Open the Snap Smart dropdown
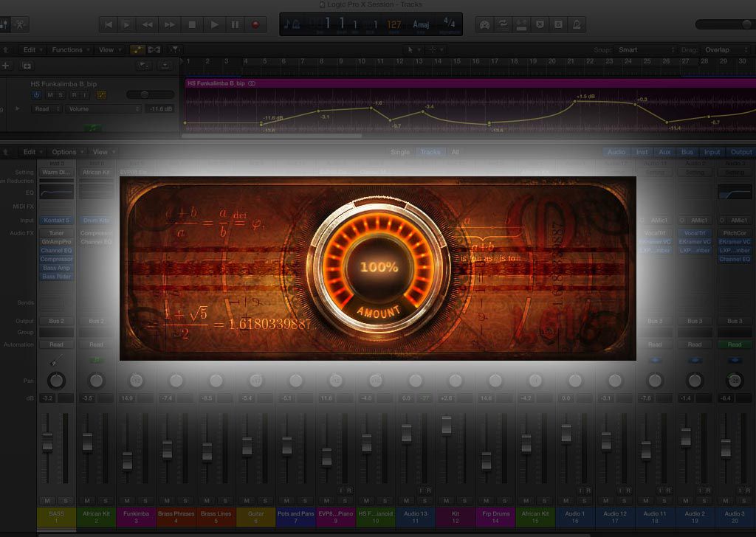 pyautogui.click(x=646, y=49)
